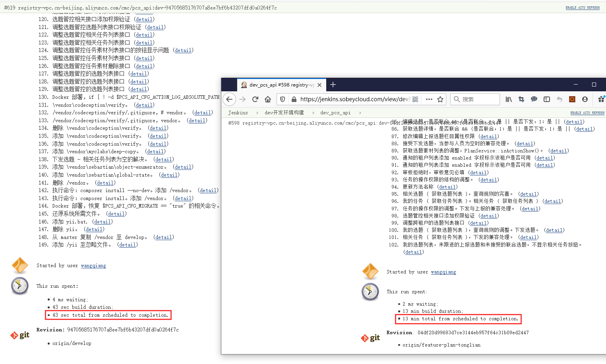
Task: Select revision hash 94705685176707a8ee7bf6b43207dfd0a0264f7c
Action: (x=123, y=330)
